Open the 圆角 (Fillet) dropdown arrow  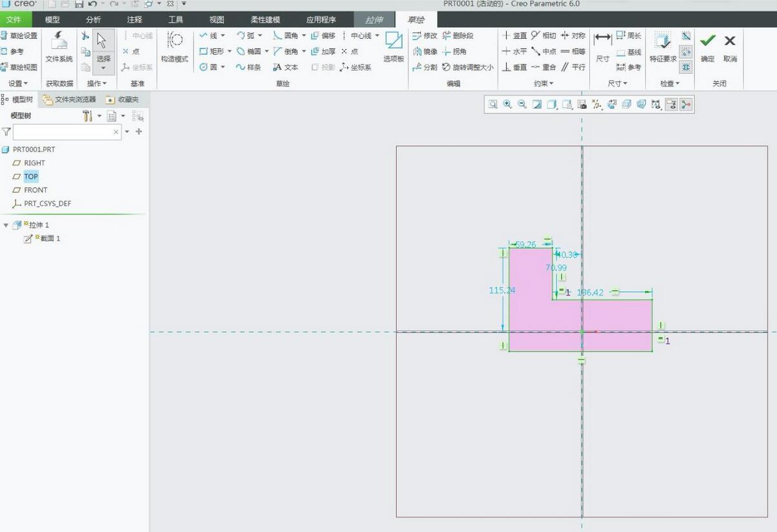303,36
